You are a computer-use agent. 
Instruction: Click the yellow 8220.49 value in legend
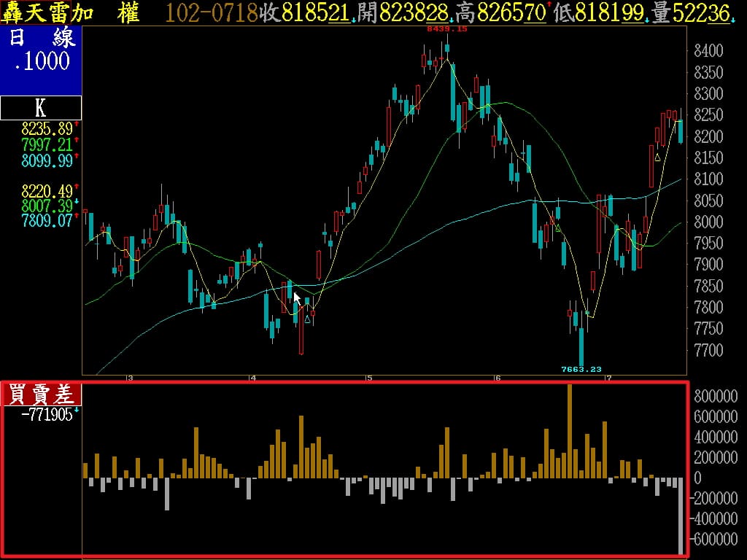(47, 191)
